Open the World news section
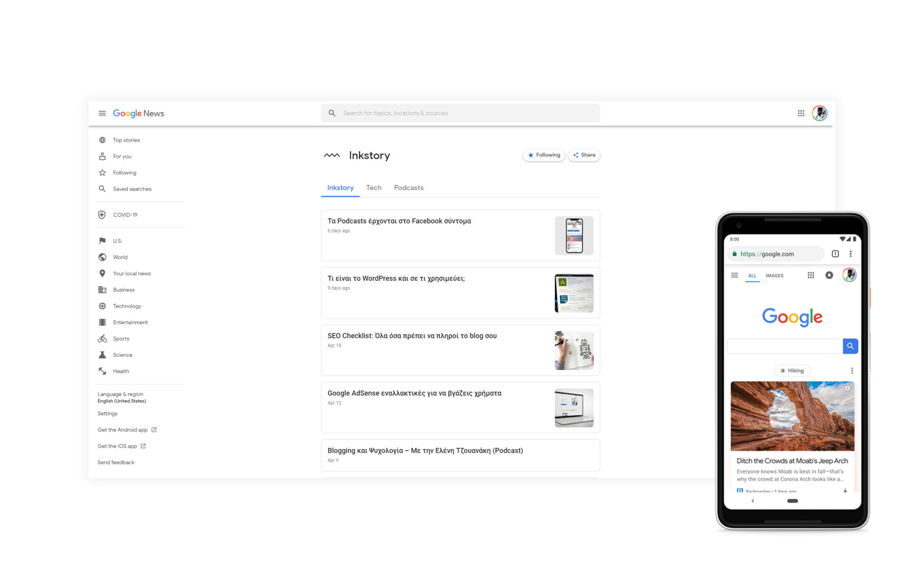Viewport: 924px width, 579px height. click(120, 257)
